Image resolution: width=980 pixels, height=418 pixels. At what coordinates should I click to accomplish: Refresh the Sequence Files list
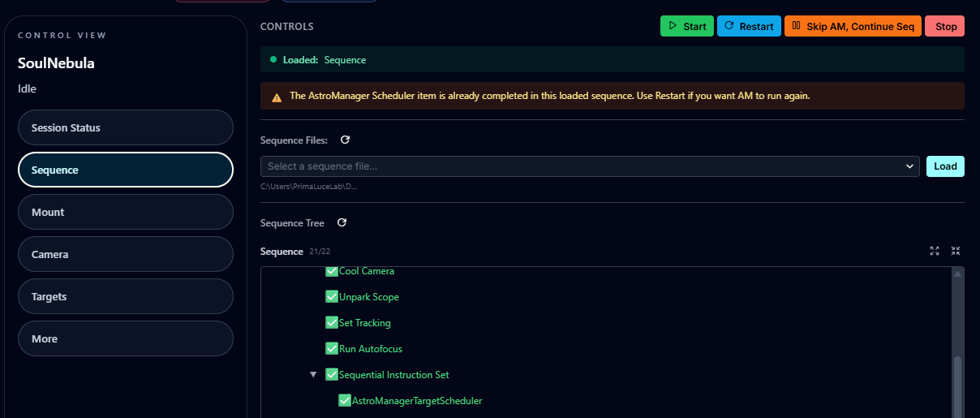(345, 140)
